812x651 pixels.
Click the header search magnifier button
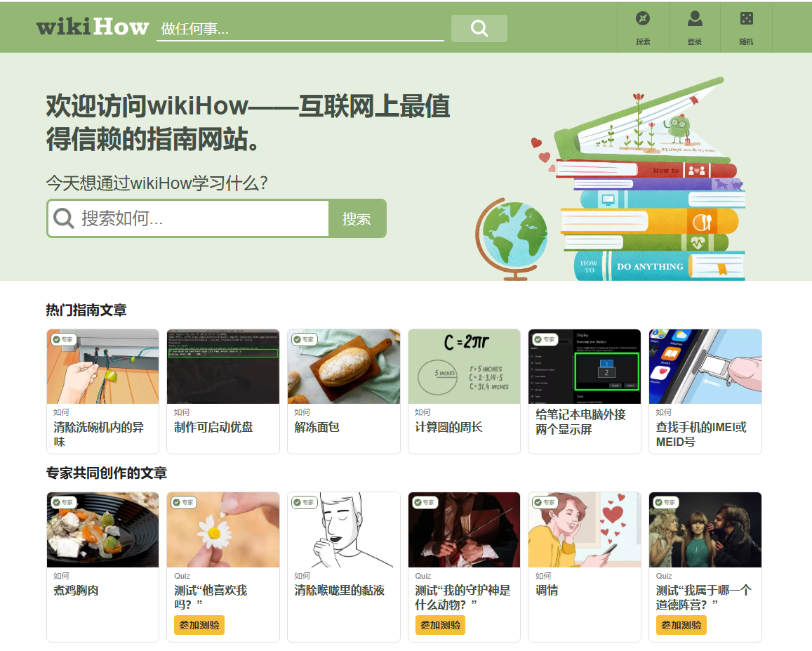click(x=479, y=28)
